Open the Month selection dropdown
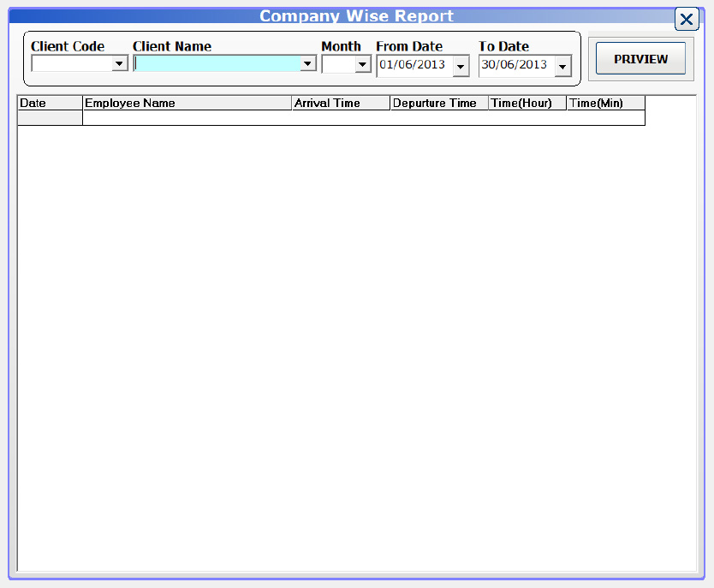 pyautogui.click(x=363, y=63)
